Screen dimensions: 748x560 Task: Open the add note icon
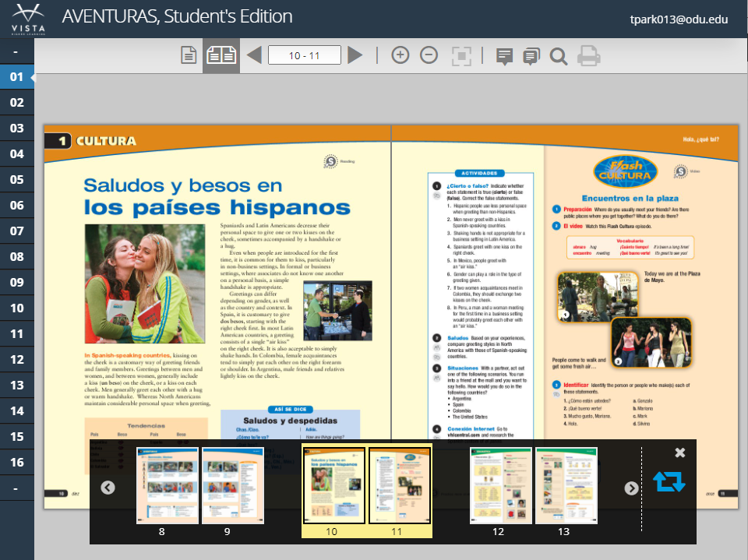coord(504,56)
